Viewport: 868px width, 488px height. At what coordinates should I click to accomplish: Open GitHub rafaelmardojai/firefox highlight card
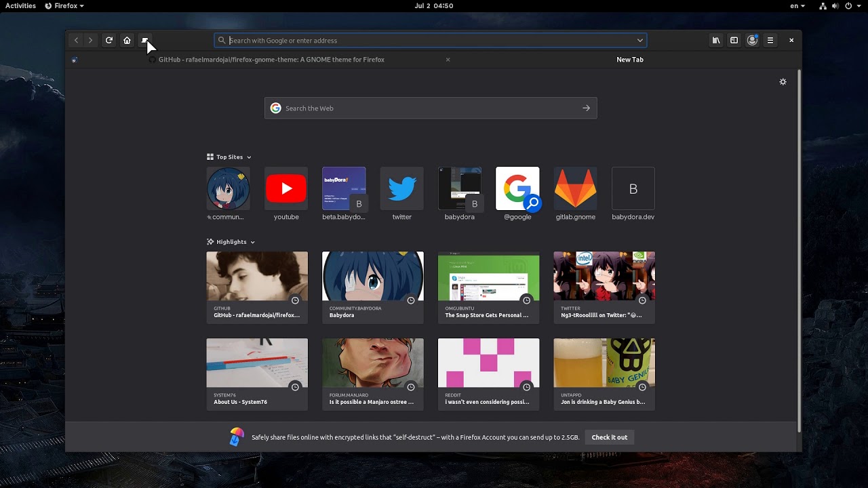point(257,287)
